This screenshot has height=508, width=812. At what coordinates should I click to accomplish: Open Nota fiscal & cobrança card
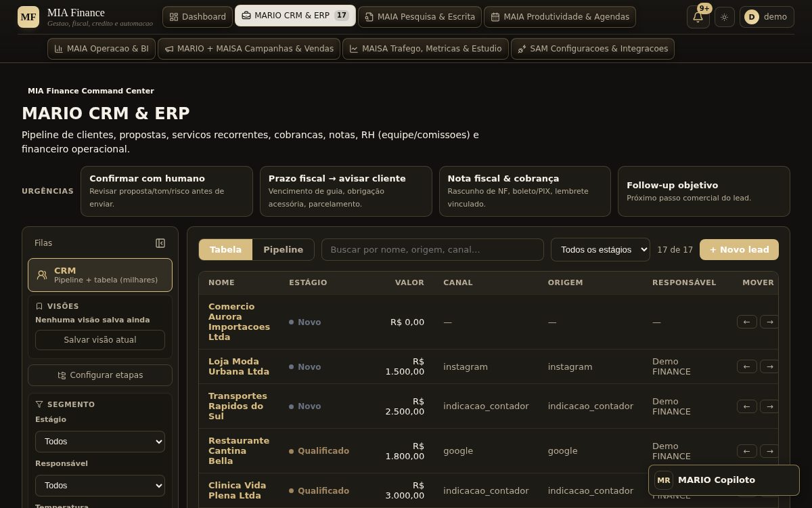pos(525,191)
